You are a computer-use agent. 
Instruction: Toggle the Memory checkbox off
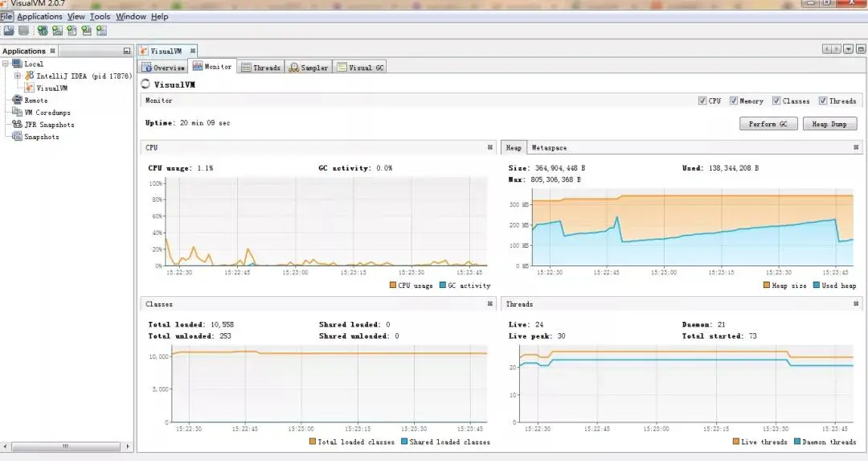[734, 101]
